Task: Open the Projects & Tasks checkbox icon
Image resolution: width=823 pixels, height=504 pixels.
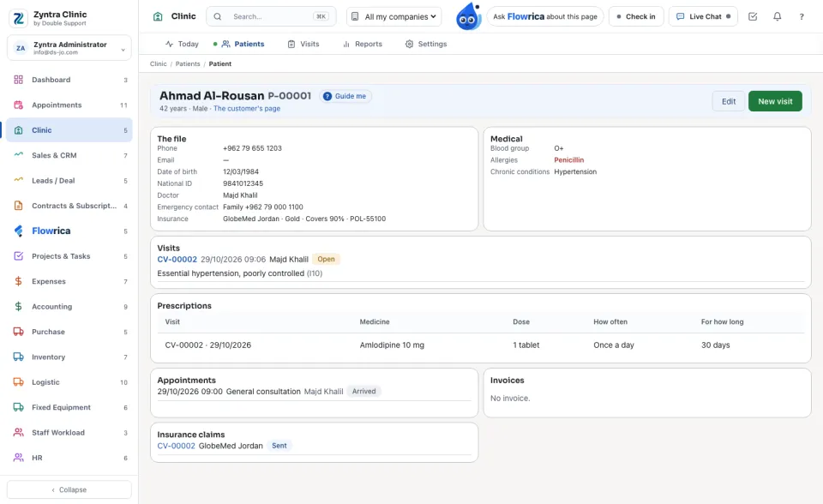Action: 18,256
